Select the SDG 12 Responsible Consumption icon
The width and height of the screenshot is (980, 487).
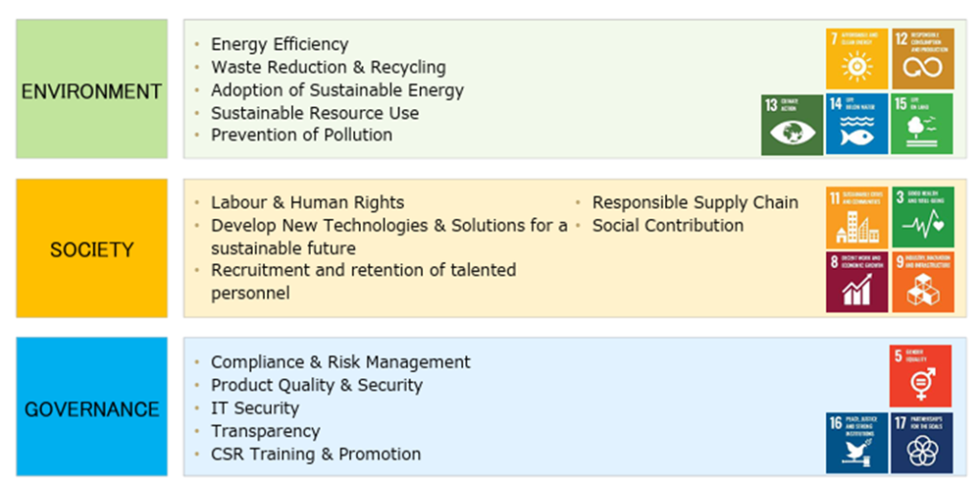(x=923, y=58)
